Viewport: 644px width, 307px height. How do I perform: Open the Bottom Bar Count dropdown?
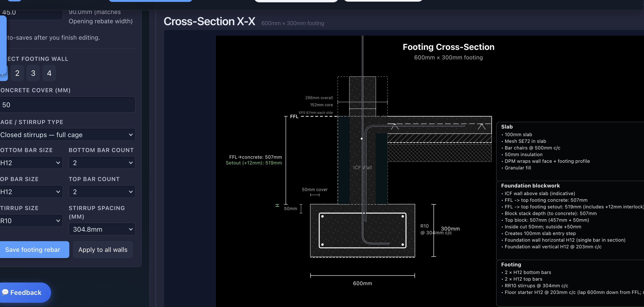[102, 163]
